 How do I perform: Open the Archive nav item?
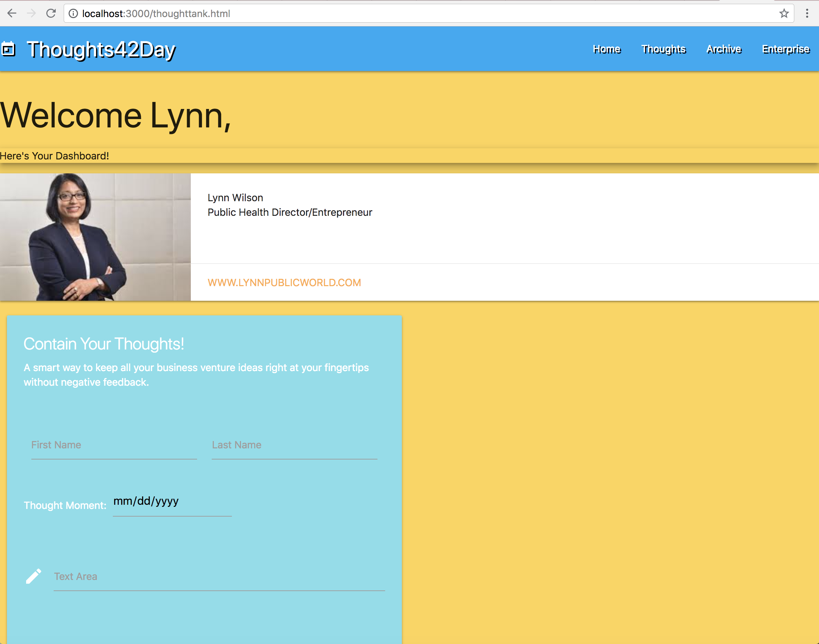tap(724, 49)
